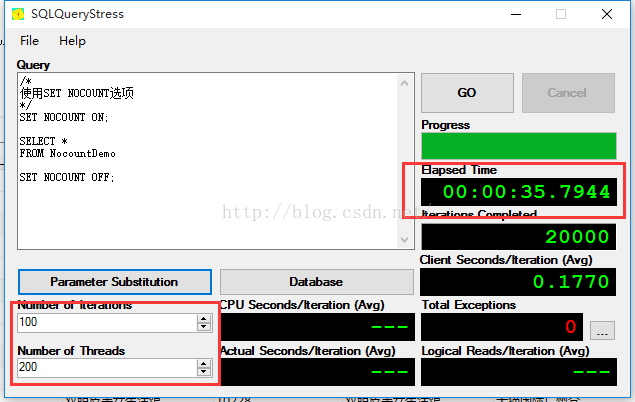This screenshot has height=402, width=635.
Task: Click the GO button
Action: (467, 93)
